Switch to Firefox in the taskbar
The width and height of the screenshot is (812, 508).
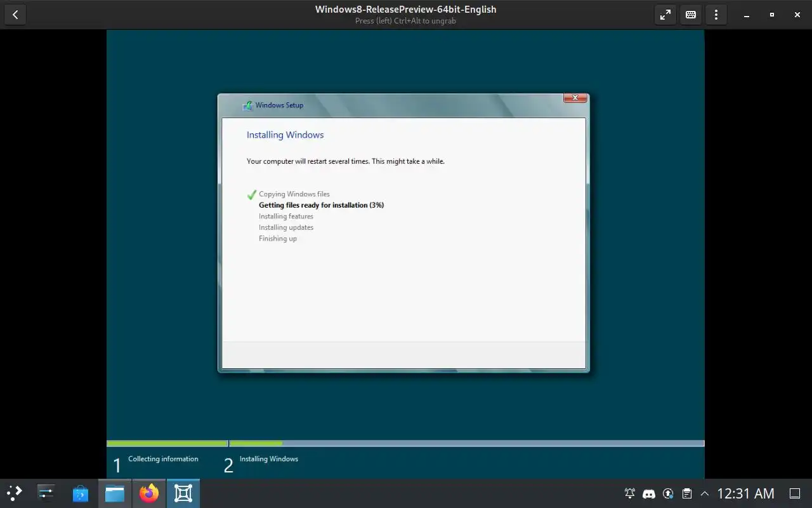coord(149,493)
